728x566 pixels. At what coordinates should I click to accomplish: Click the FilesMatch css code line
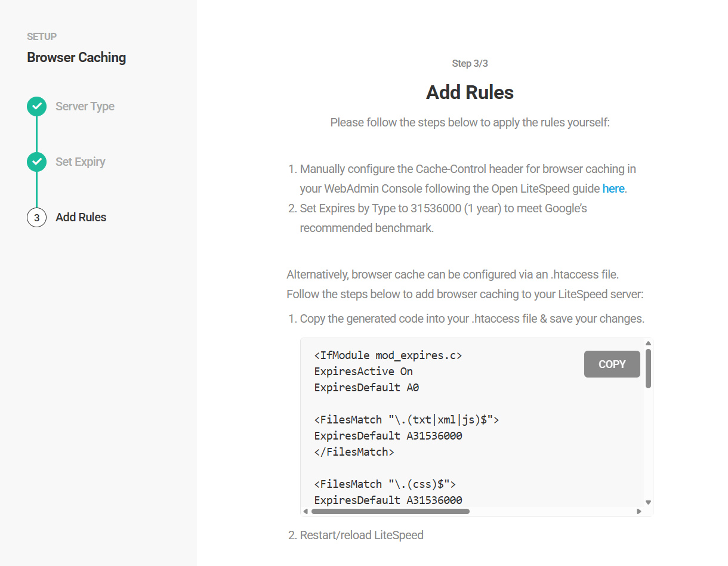coord(385,484)
